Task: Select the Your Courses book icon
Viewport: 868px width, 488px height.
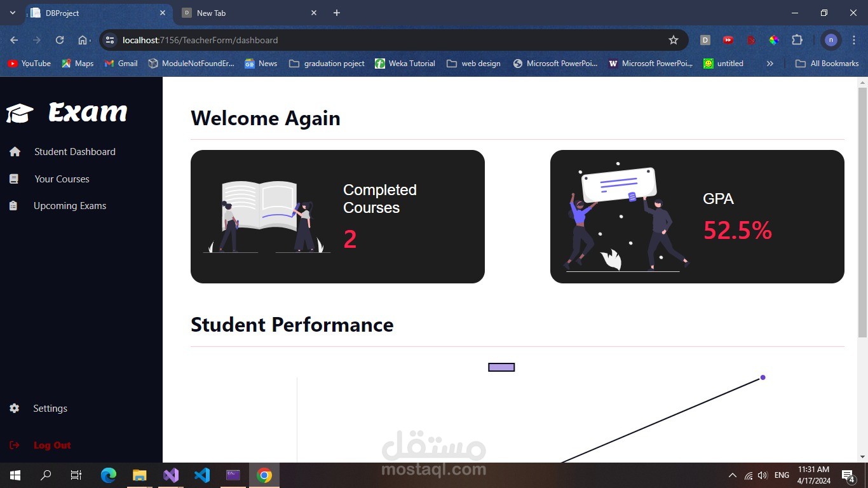Action: (14, 179)
